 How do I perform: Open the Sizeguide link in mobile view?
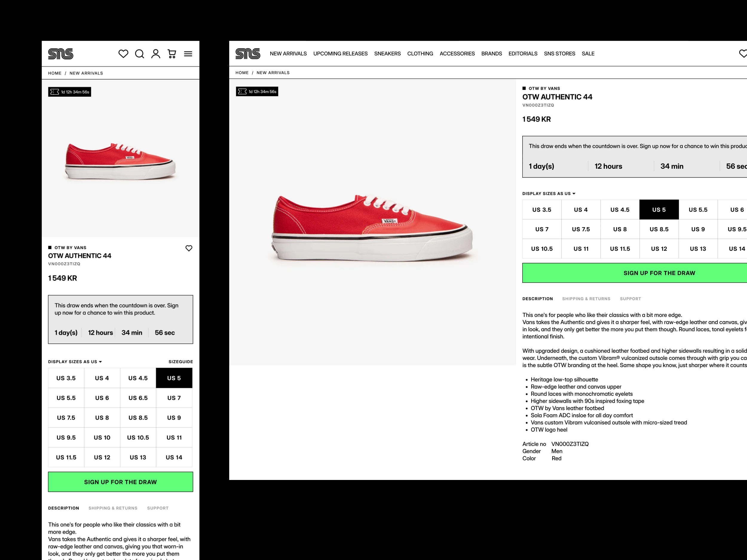(181, 361)
